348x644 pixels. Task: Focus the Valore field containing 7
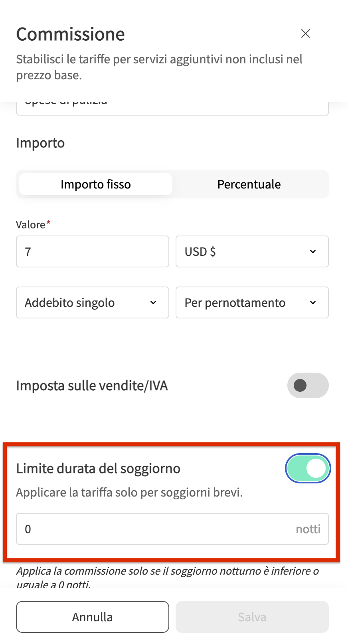point(93,251)
